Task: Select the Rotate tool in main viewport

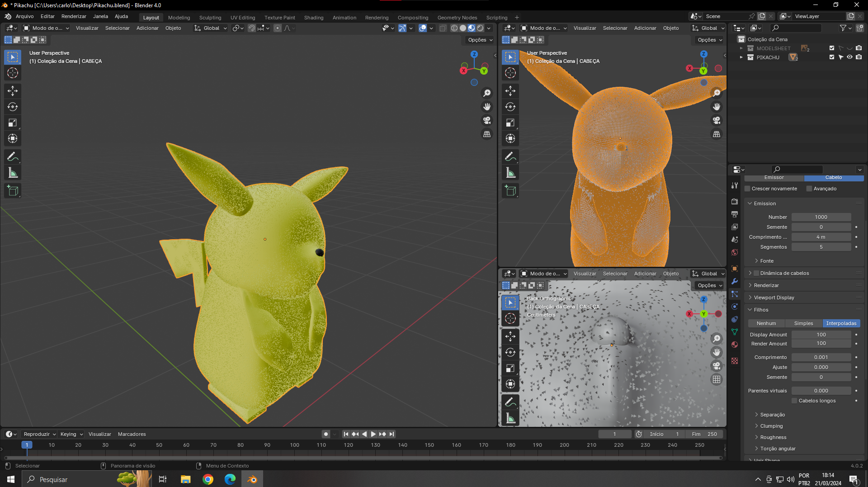Action: tap(13, 107)
